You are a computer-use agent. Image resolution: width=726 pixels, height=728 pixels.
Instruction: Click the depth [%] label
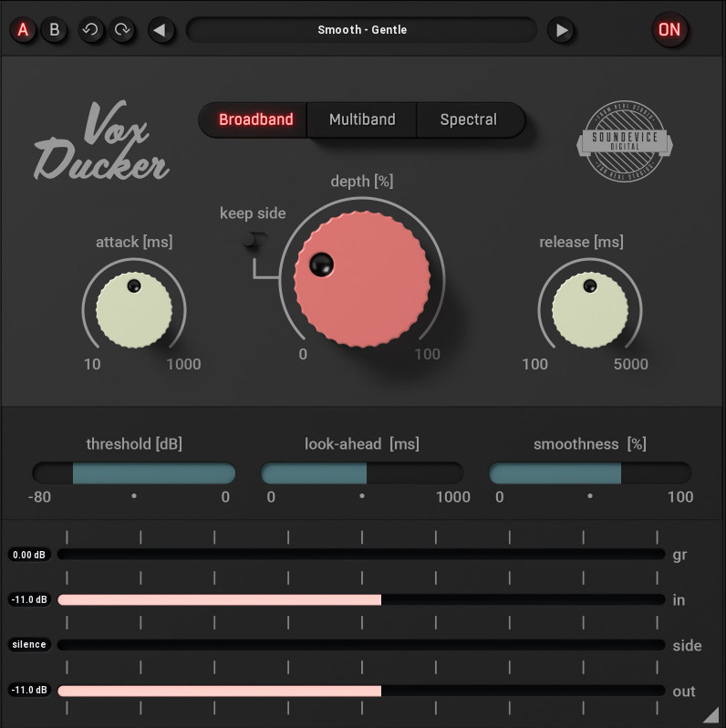(362, 182)
